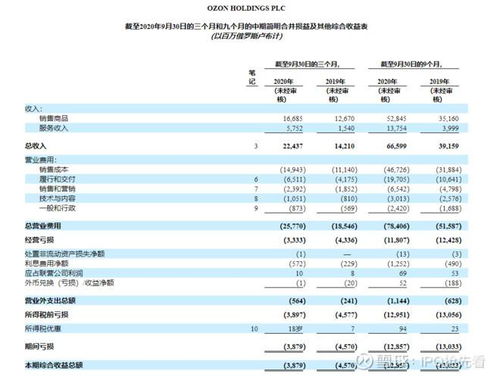This screenshot has height=377, width=500.
Task: Select the 利息费用净额 row label
Action: [x=46, y=264]
